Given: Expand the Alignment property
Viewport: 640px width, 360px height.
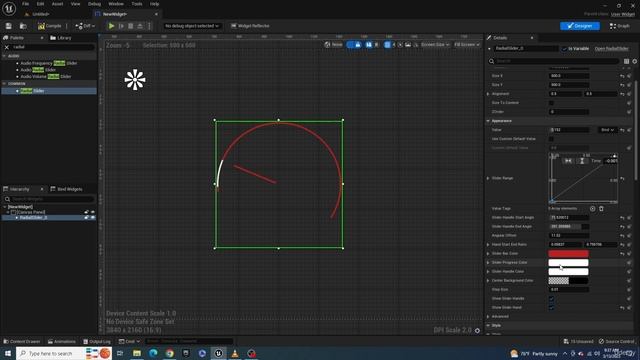Looking at the screenshot, I should 488,94.
